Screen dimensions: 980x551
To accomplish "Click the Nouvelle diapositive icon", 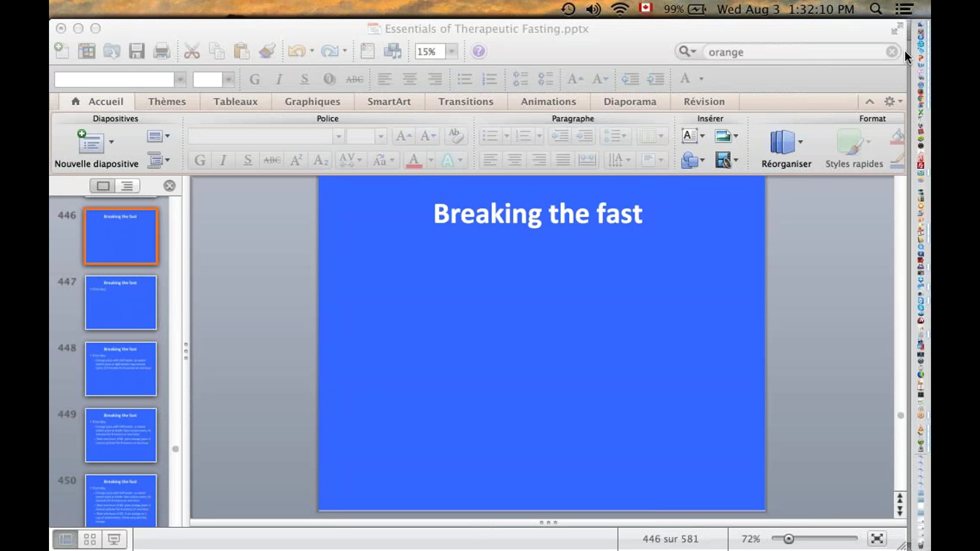I will click(91, 142).
